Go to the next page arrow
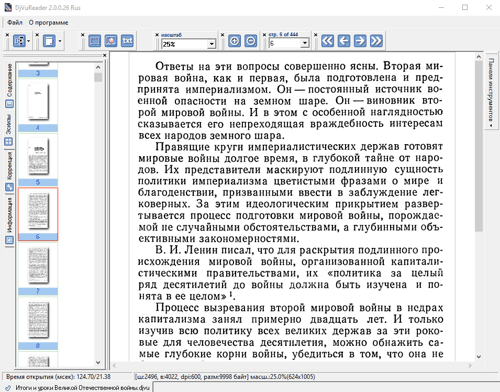The height and width of the screenshot is (392, 500). click(360, 41)
